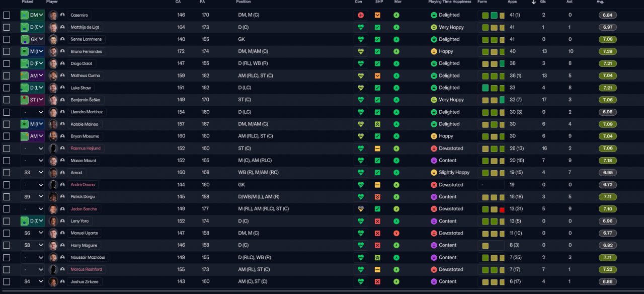Click Patrick Dorgu's orange sharpness icon
The width and height of the screenshot is (644, 294).
377,197
